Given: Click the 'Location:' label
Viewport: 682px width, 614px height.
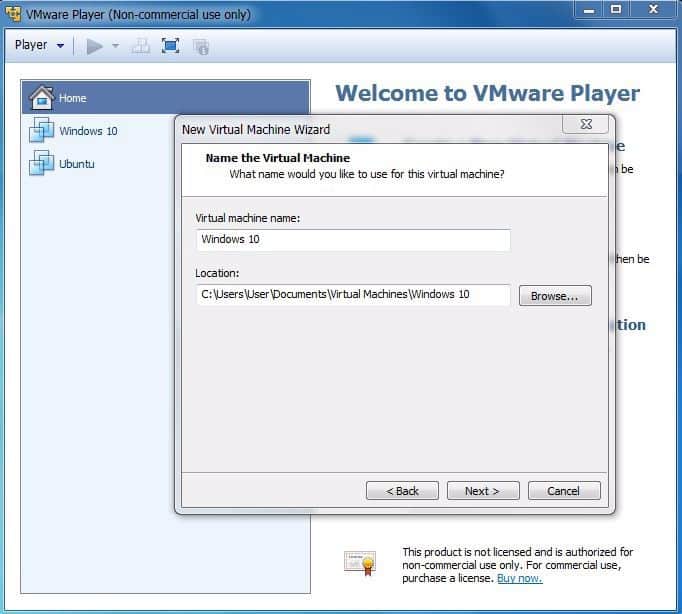Looking at the screenshot, I should pyautogui.click(x=217, y=273).
